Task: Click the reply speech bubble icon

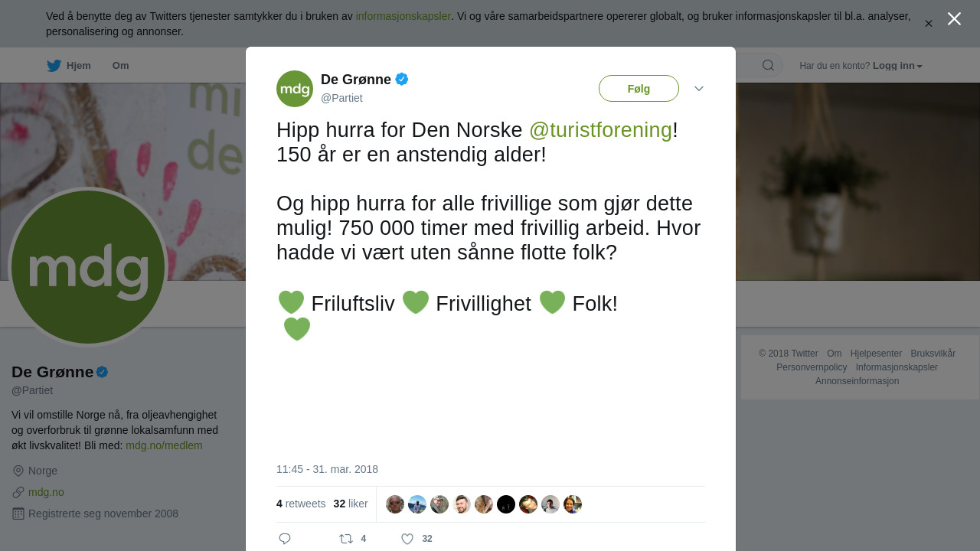Action: pos(285,539)
